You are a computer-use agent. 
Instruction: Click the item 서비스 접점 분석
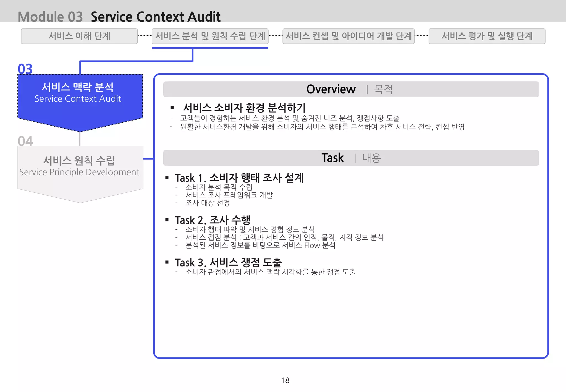pos(284,237)
